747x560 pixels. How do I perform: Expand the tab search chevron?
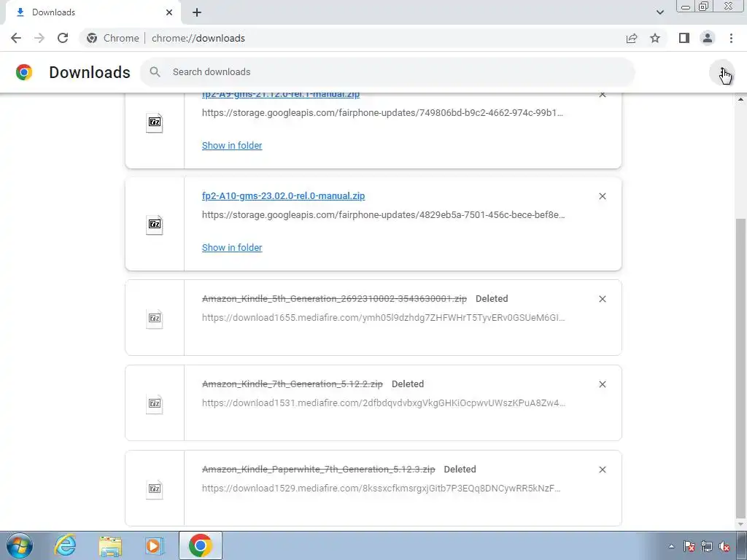point(659,12)
